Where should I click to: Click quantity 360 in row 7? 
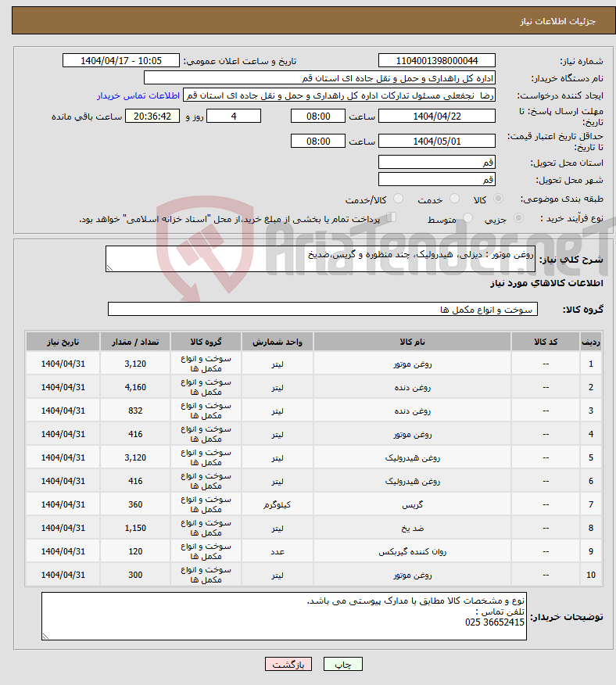pyautogui.click(x=135, y=504)
